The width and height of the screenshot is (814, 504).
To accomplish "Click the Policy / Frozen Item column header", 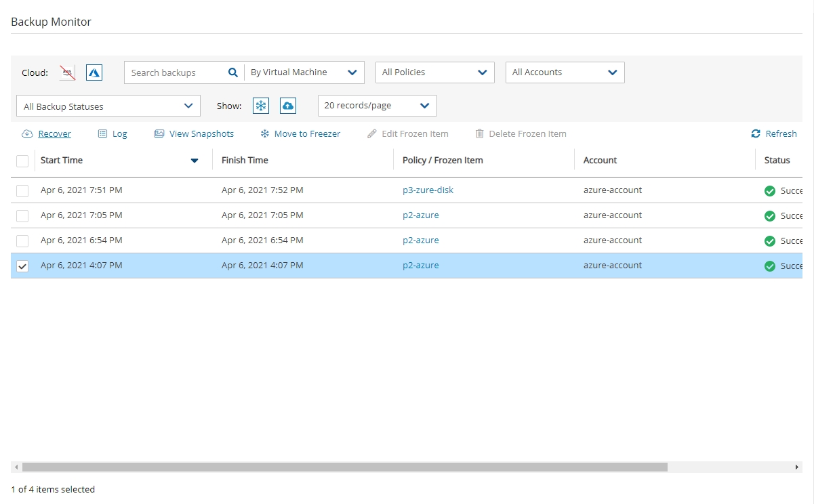I will pyautogui.click(x=443, y=161).
